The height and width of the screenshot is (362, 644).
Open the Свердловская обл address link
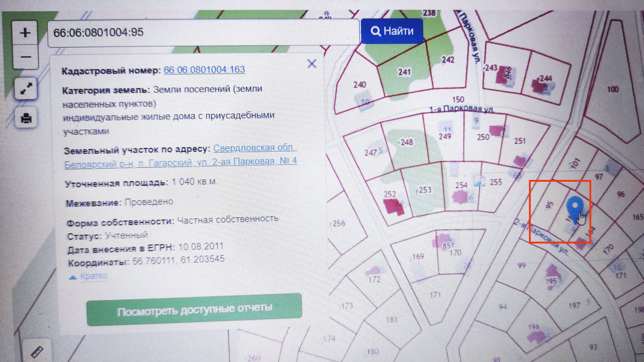(254, 148)
